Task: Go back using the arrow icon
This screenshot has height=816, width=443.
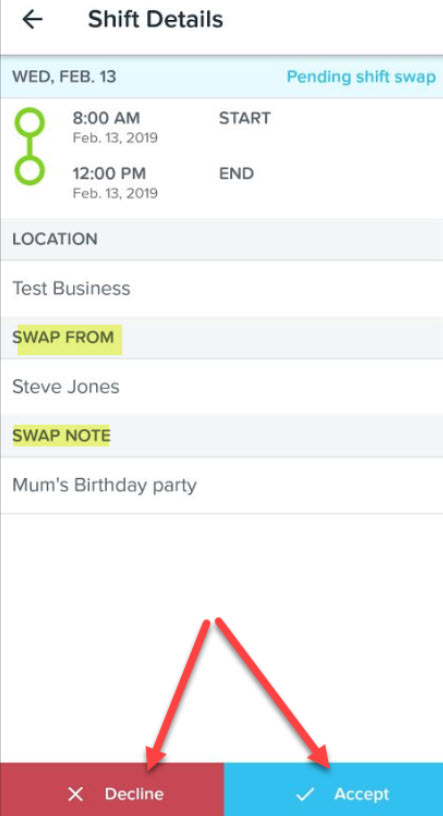Action: pyautogui.click(x=32, y=20)
